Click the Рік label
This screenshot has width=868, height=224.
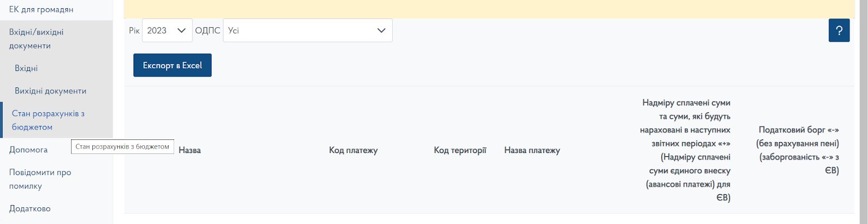[x=134, y=30]
